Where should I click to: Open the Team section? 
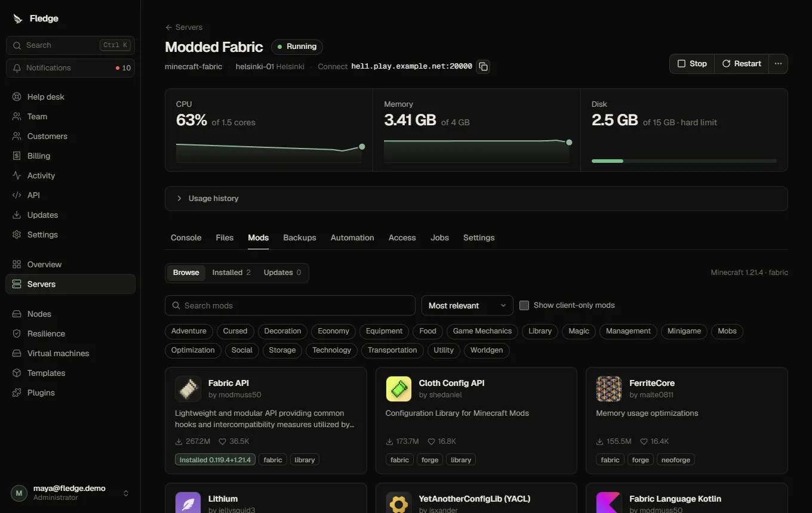coord(70,116)
